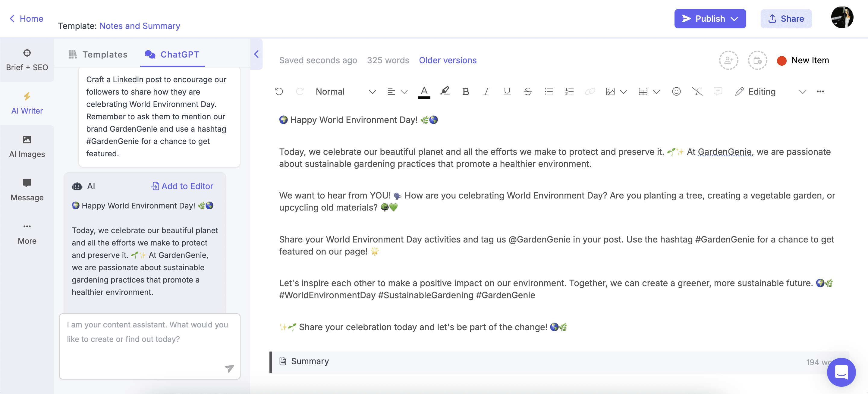This screenshot has height=394, width=868.
Task: Choose the font color A swatch
Action: (x=424, y=92)
